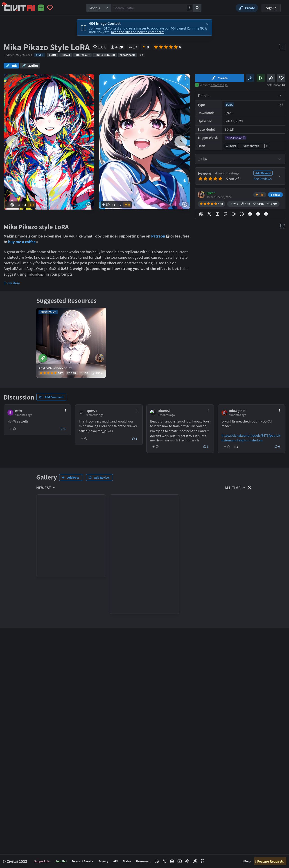The image size is (289, 868).
Task: Click the footer Reddit icon
Action: click(195, 861)
